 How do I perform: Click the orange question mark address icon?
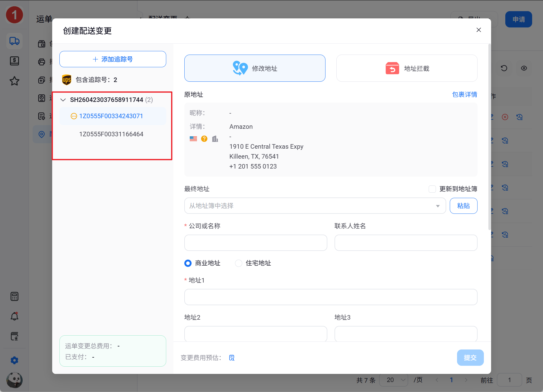tap(204, 139)
